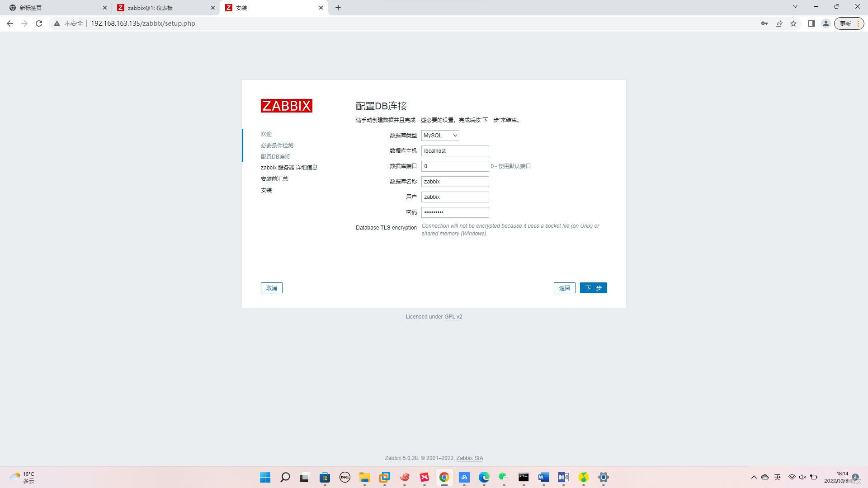Open Task View on the taskbar
The height and width of the screenshot is (488, 868).
click(304, 477)
